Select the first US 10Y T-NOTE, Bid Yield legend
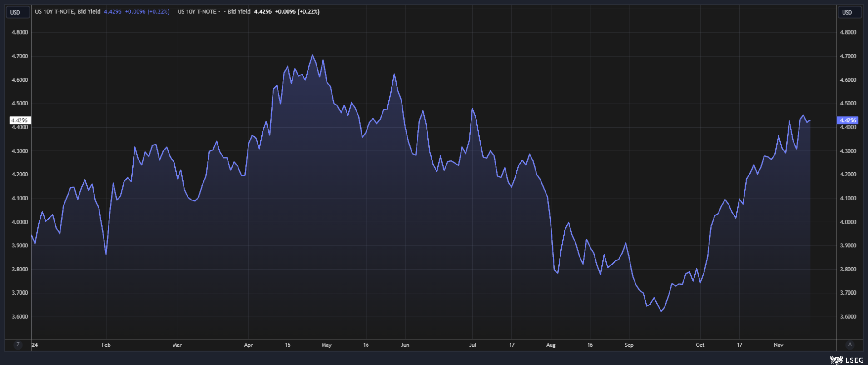This screenshot has height=365, width=868. click(x=68, y=12)
